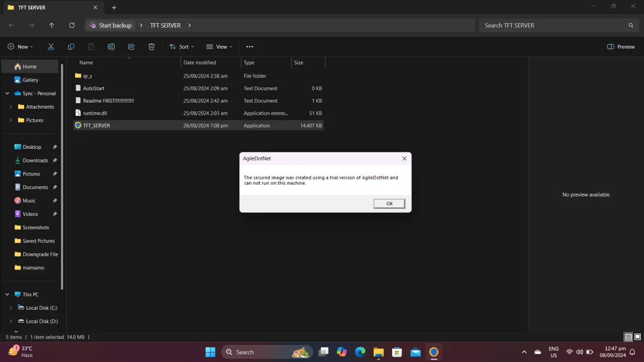Expand the Attachments folder node
Viewport: 644px width, 362px height.
click(11, 107)
